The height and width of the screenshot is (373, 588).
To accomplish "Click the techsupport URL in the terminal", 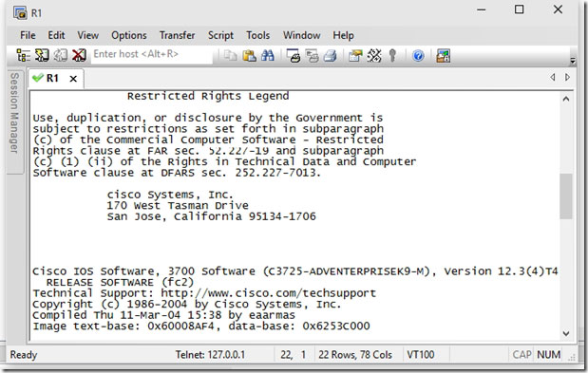I will (x=269, y=293).
